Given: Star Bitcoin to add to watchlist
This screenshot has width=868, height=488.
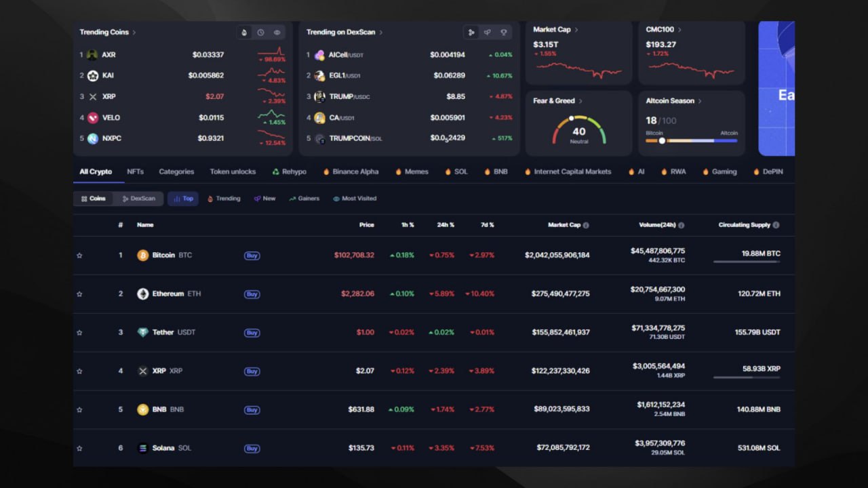Looking at the screenshot, I should coord(79,256).
